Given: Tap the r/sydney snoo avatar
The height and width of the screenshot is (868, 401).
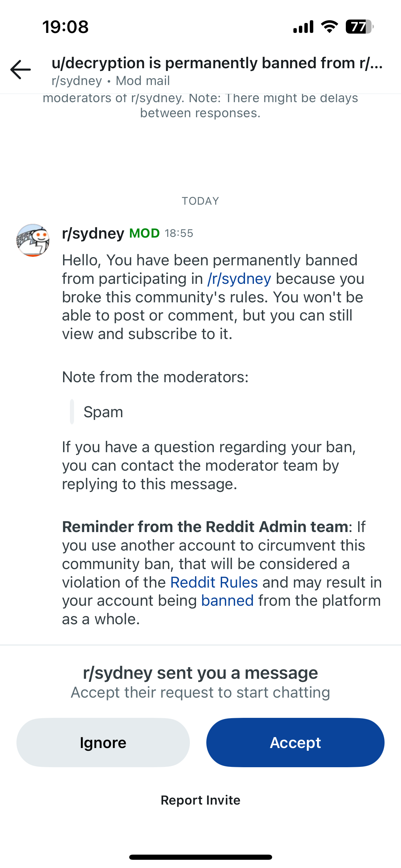Looking at the screenshot, I should click(x=33, y=240).
